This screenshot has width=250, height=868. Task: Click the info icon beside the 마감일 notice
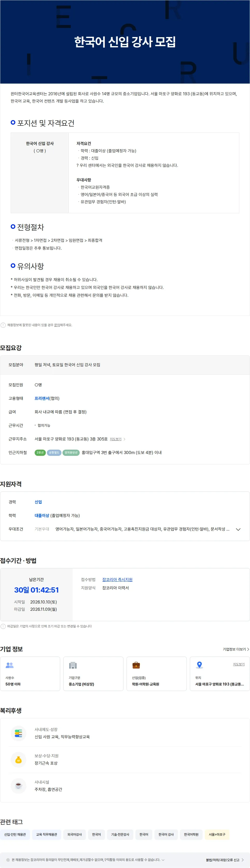3,626
